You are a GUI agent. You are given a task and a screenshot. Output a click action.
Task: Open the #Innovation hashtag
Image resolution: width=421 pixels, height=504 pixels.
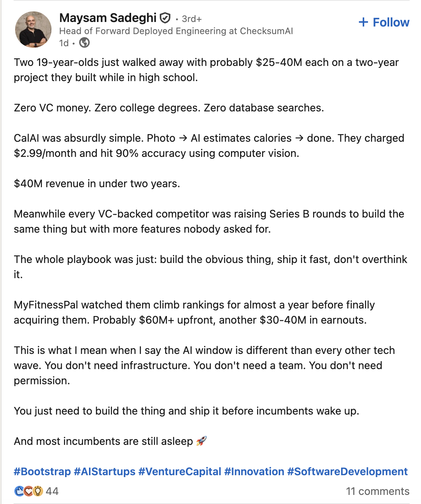[x=254, y=471]
